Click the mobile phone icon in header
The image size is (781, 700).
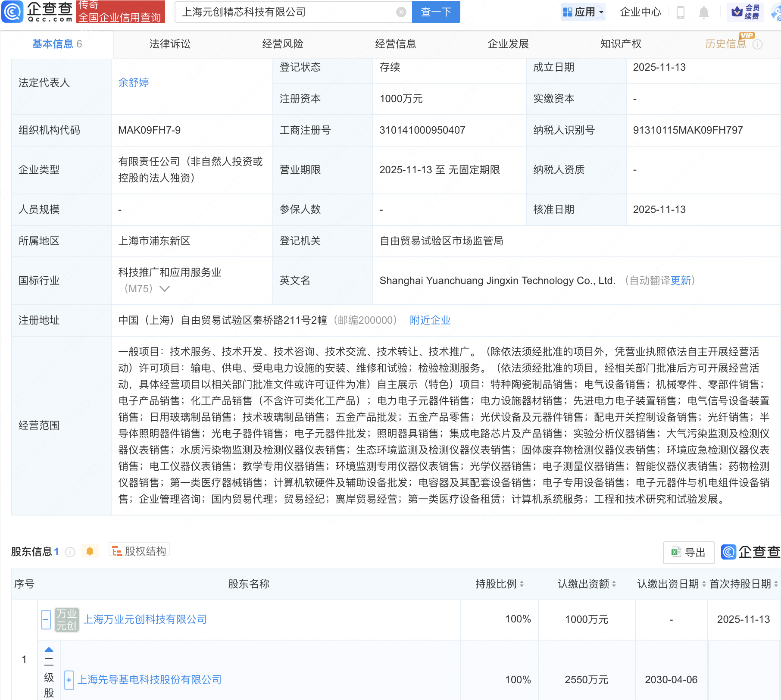[681, 12]
